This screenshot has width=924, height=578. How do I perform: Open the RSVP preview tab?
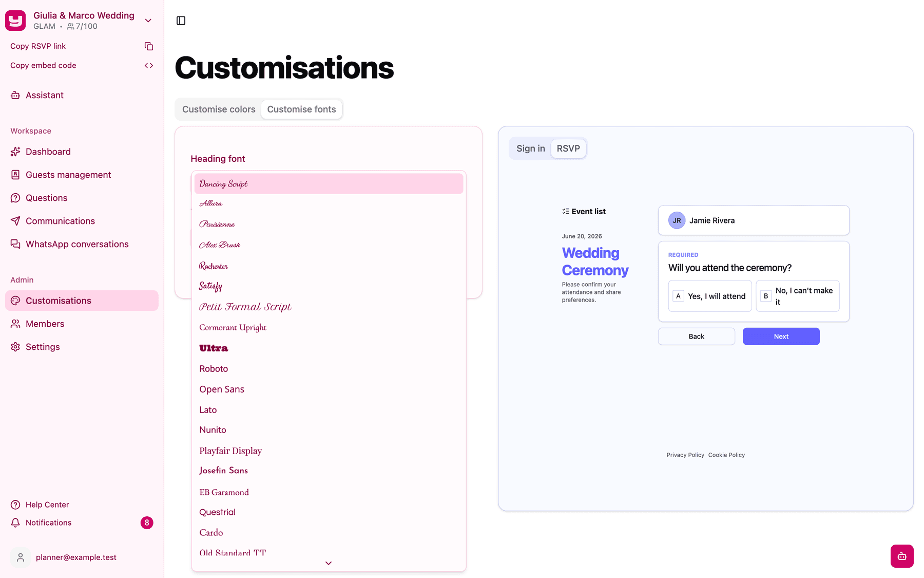point(568,148)
